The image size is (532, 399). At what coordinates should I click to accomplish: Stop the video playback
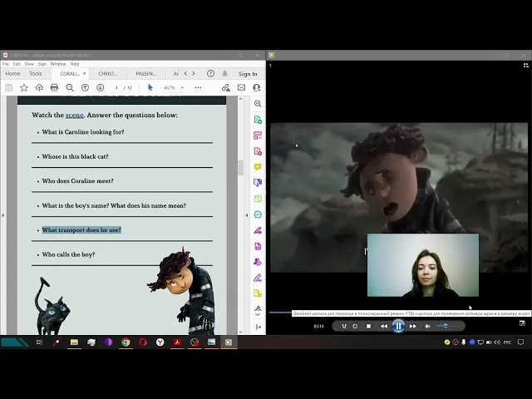click(x=368, y=326)
